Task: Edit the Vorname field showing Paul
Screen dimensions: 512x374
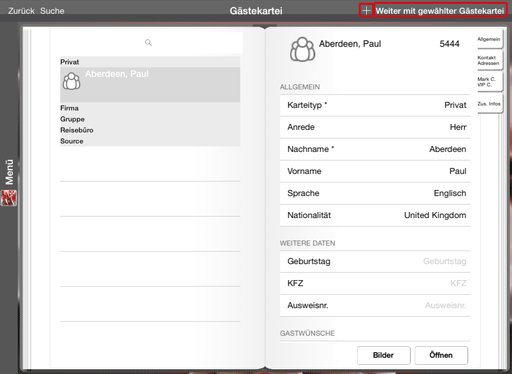Action: tap(375, 171)
